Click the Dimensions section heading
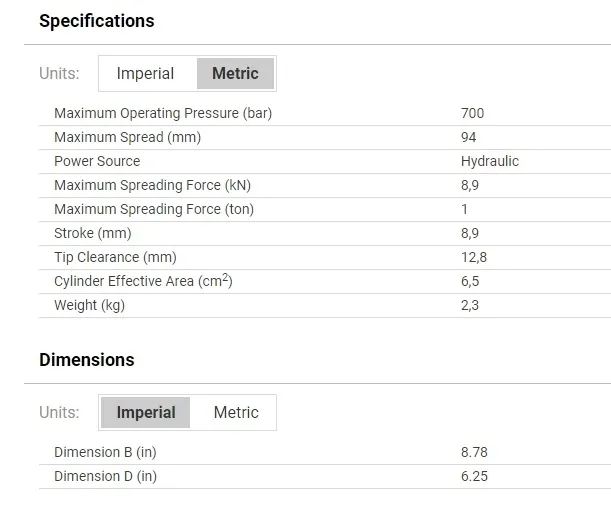 click(86, 360)
